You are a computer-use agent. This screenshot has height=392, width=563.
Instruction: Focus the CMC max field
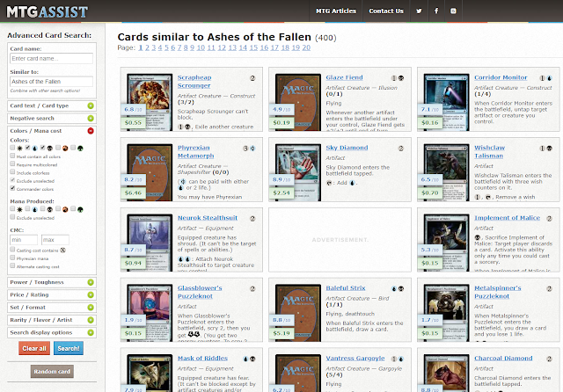click(x=55, y=240)
